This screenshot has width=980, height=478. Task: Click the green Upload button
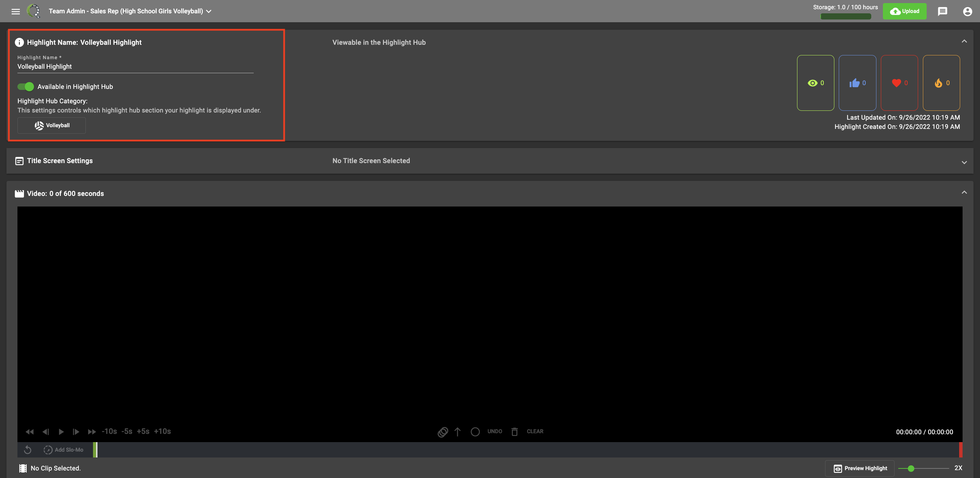[x=904, y=11]
